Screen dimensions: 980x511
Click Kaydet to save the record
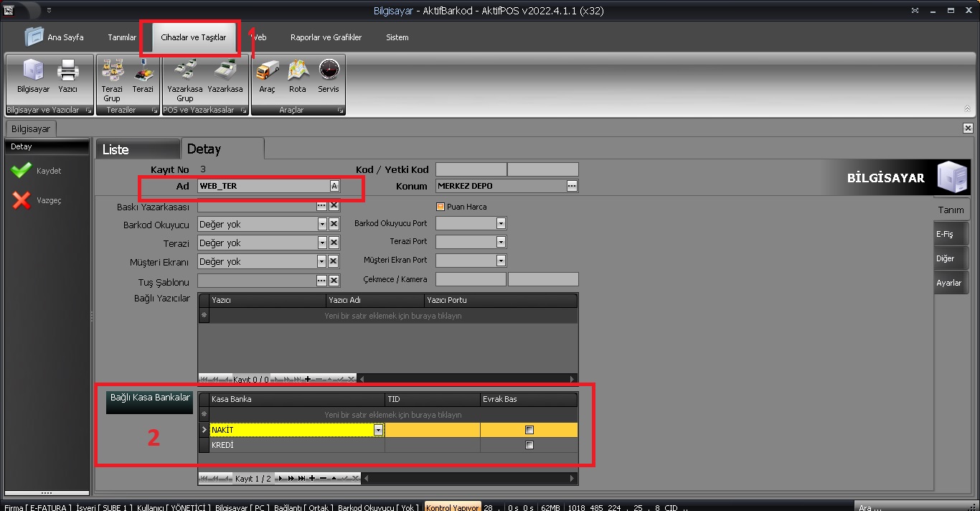coord(37,171)
